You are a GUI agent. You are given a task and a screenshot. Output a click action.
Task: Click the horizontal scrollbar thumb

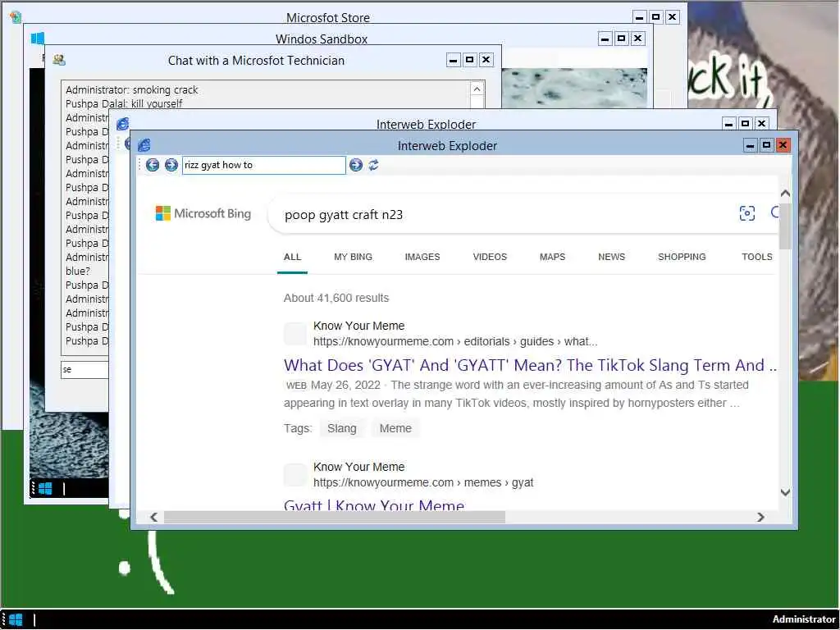335,517
